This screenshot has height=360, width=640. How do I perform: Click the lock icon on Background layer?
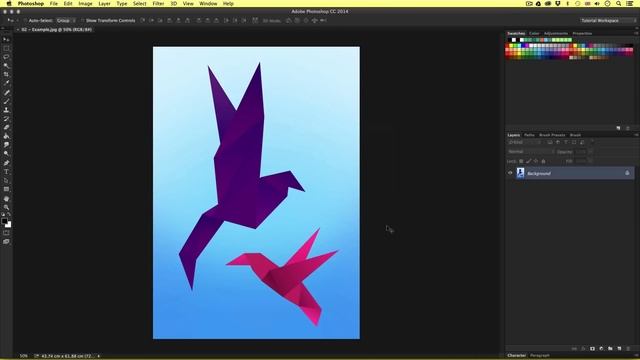coord(627,173)
